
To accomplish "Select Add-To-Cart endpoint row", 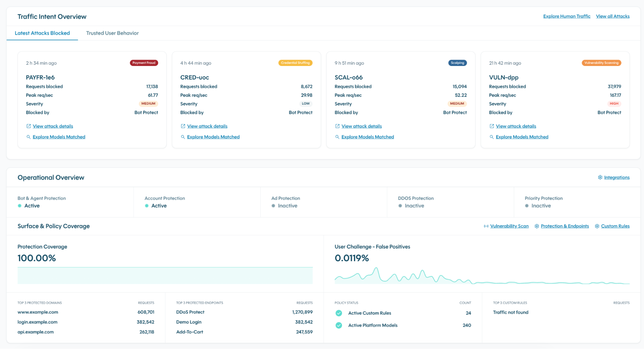I will pyautogui.click(x=244, y=332).
